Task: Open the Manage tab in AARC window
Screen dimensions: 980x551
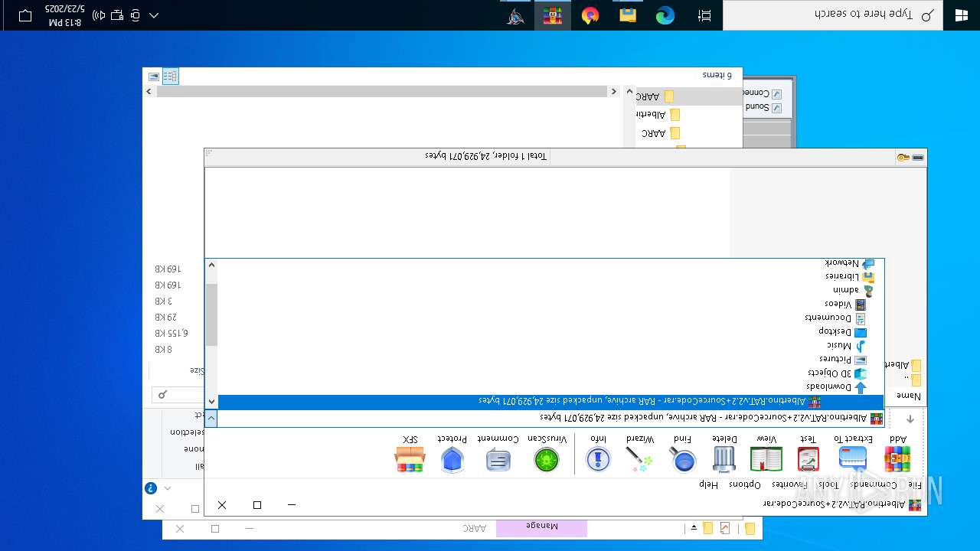Action: (x=541, y=527)
